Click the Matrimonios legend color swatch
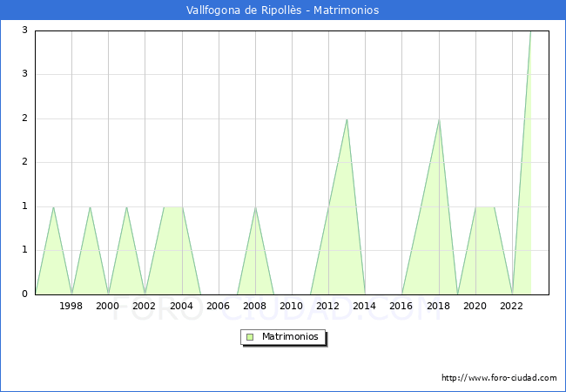 [250, 337]
